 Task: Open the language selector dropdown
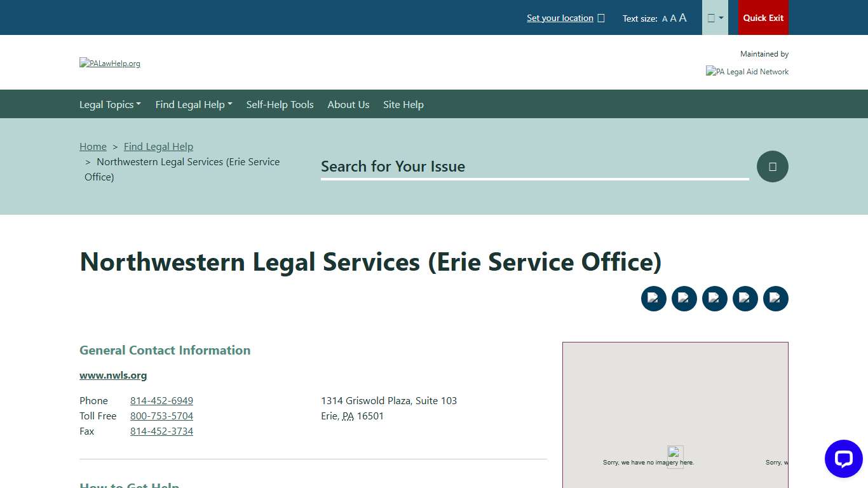[714, 17]
